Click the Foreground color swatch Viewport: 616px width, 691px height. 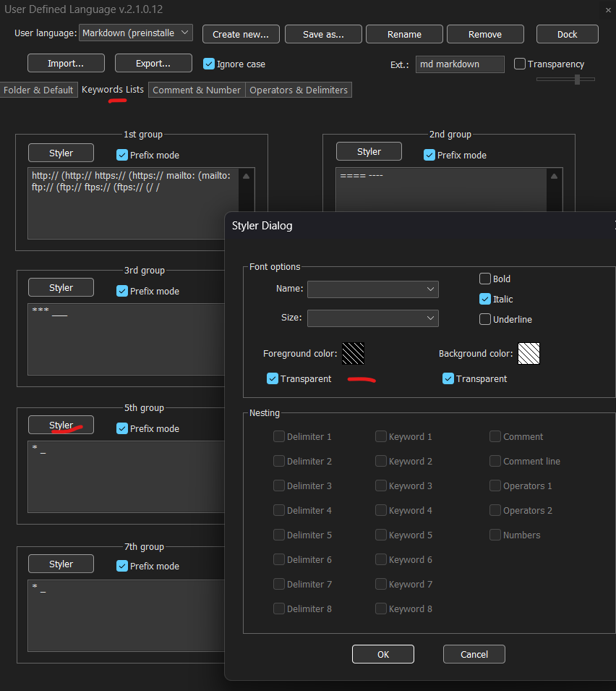(353, 354)
